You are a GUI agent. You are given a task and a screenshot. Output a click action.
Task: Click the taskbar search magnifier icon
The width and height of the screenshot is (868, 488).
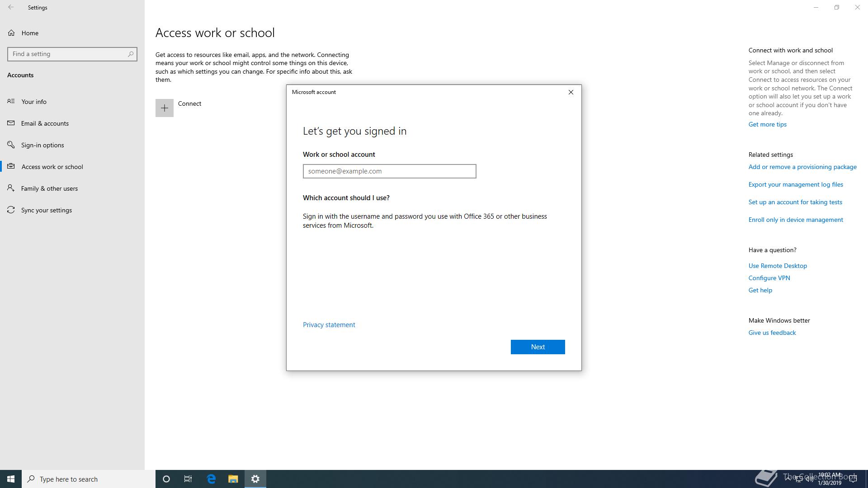[x=31, y=479]
